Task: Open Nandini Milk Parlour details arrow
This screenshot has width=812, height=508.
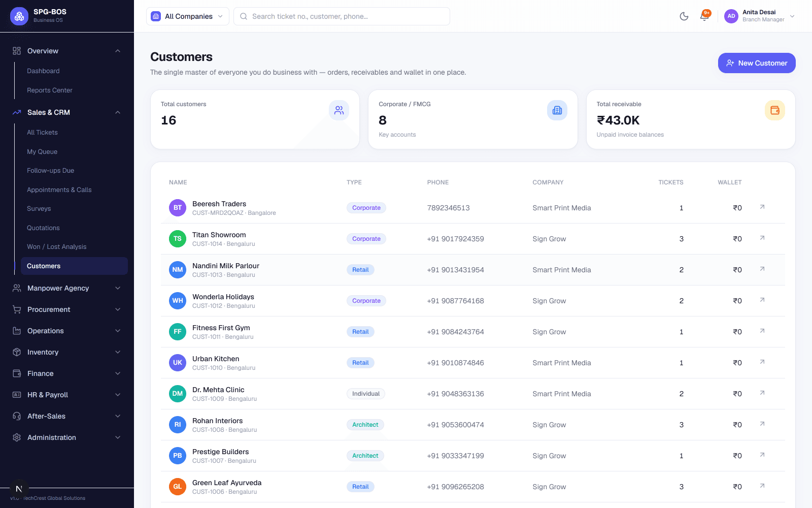Action: tap(762, 269)
